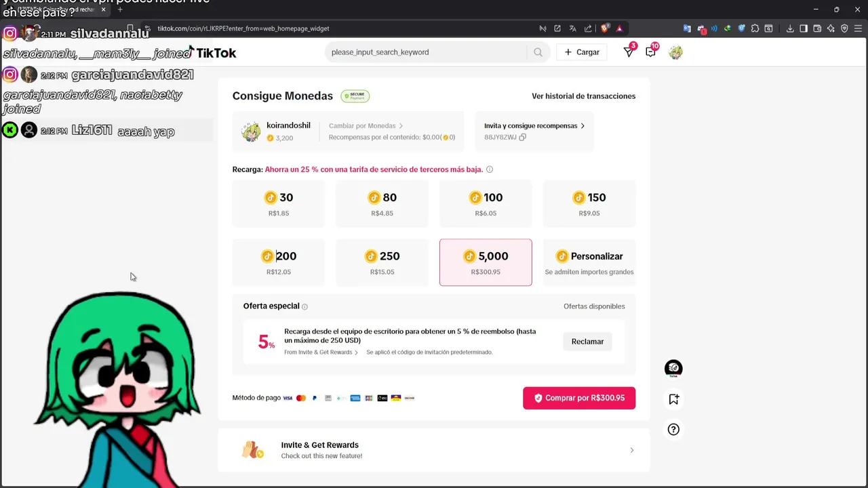The image size is (868, 488).
Task: Click the info icon beside Oferta especial
Action: 304,306
